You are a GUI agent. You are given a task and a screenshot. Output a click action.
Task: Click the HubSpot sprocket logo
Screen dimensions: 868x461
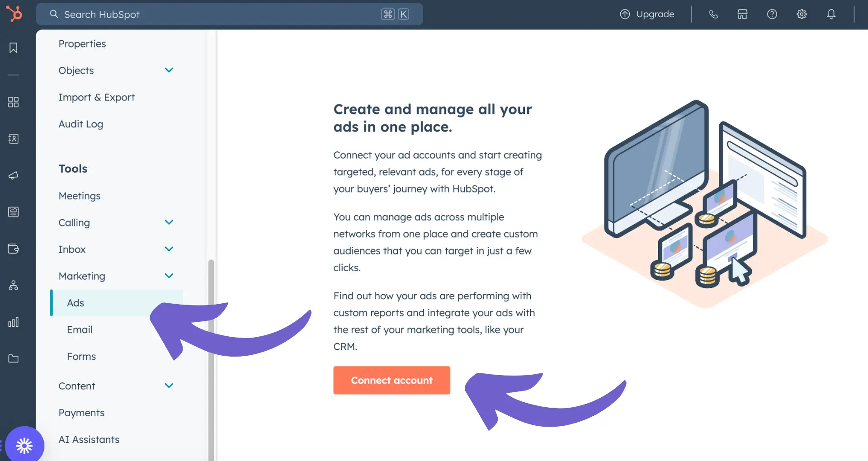[14, 14]
